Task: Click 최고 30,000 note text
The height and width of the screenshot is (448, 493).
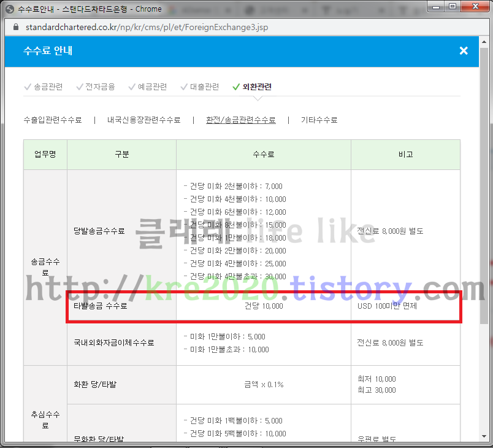Action: pos(376,390)
